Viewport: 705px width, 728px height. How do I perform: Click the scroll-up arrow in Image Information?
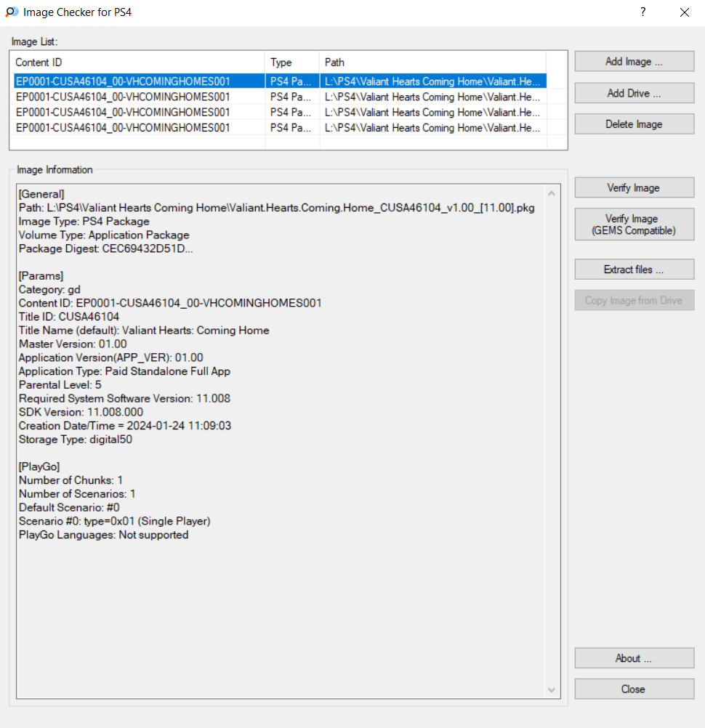[551, 193]
